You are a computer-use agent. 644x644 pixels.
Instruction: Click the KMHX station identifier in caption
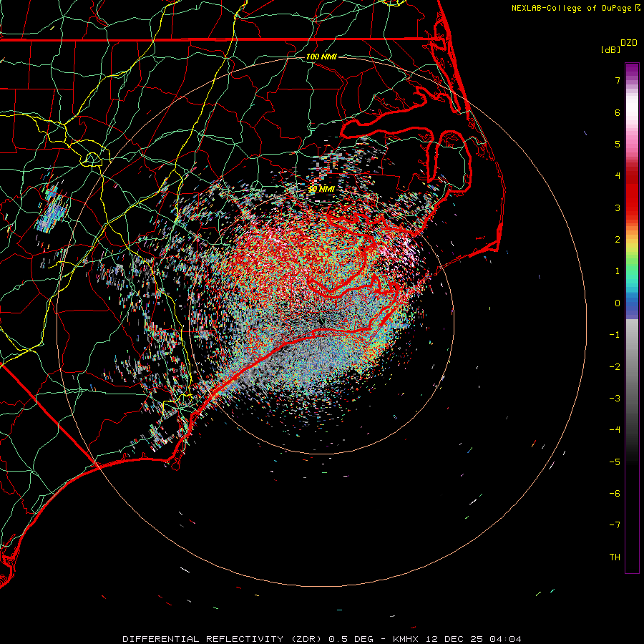pos(406,639)
